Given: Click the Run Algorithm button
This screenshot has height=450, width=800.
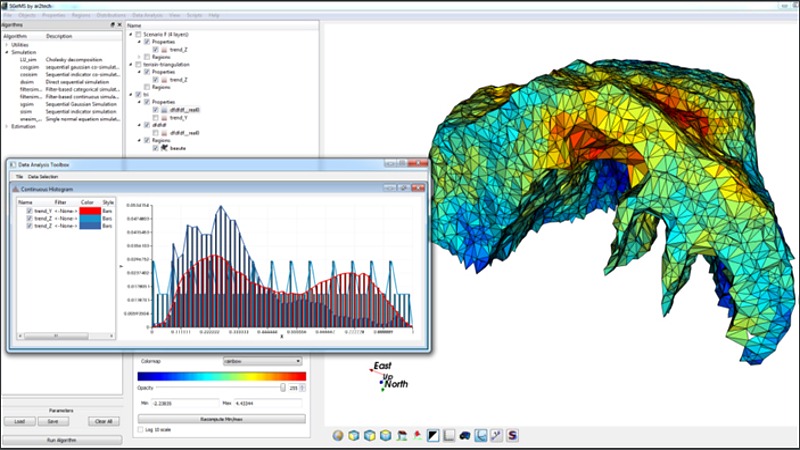Looking at the screenshot, I should tap(62, 439).
